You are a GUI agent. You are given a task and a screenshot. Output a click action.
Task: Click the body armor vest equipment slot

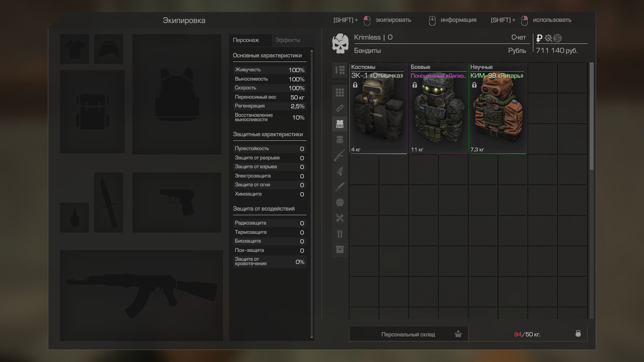pyautogui.click(x=177, y=94)
